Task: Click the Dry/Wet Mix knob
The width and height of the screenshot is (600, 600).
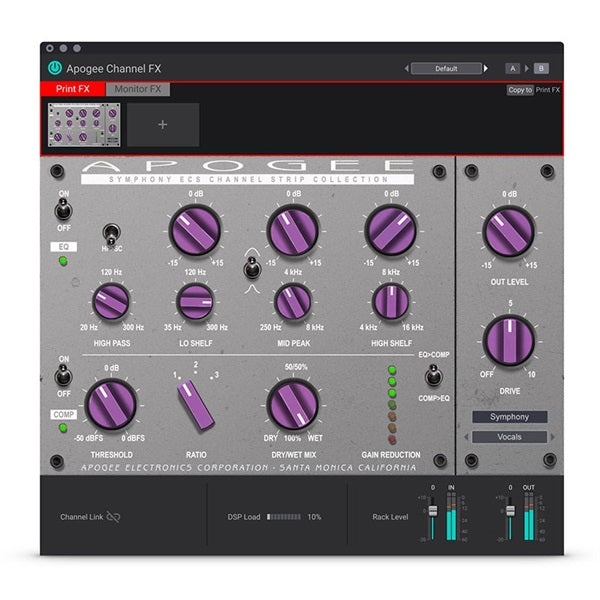Action: 293,406
